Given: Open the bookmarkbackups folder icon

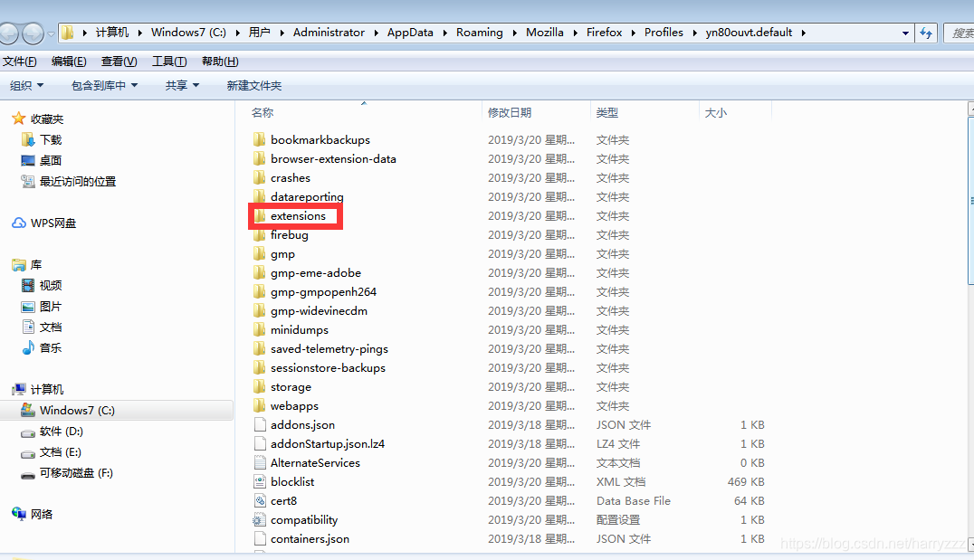Looking at the screenshot, I should coord(260,139).
